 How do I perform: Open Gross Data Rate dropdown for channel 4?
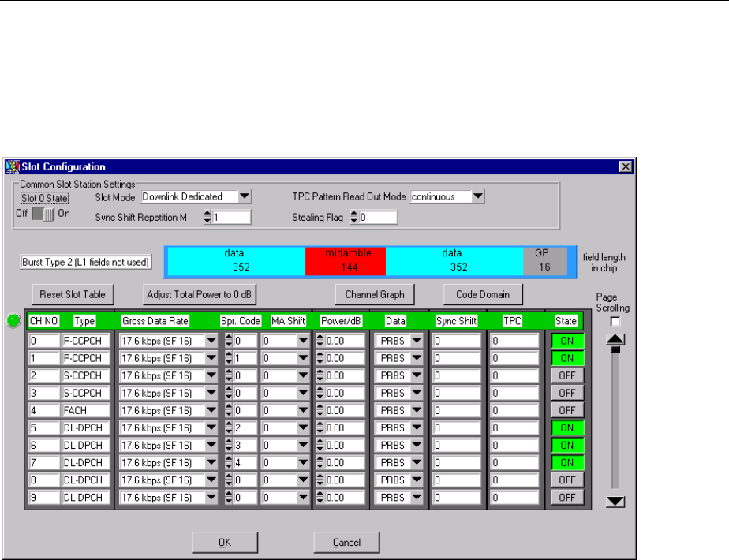pyautogui.click(x=211, y=410)
